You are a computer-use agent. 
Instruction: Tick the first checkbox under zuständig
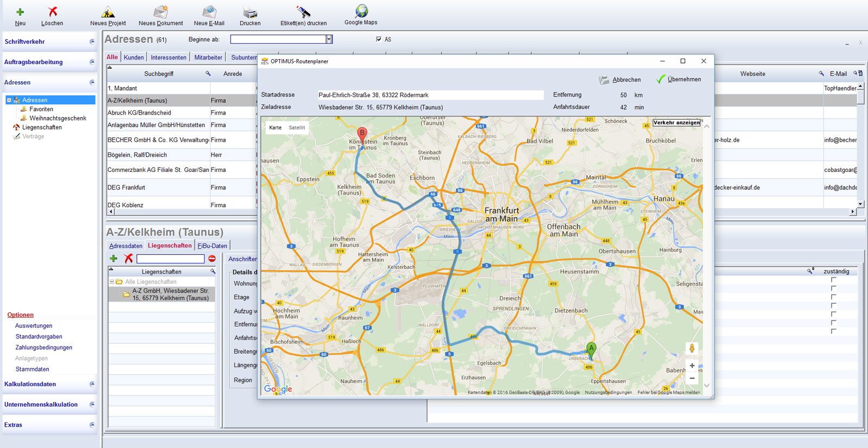pos(833,280)
